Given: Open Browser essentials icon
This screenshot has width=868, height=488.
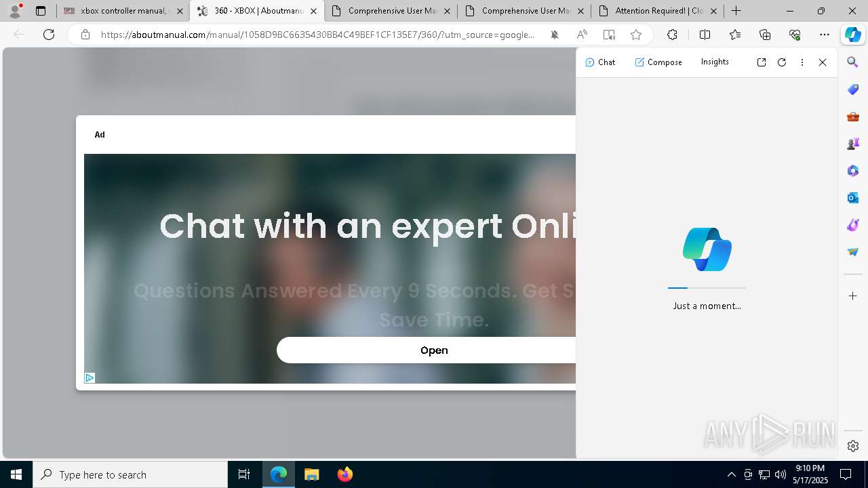Looking at the screenshot, I should (795, 35).
